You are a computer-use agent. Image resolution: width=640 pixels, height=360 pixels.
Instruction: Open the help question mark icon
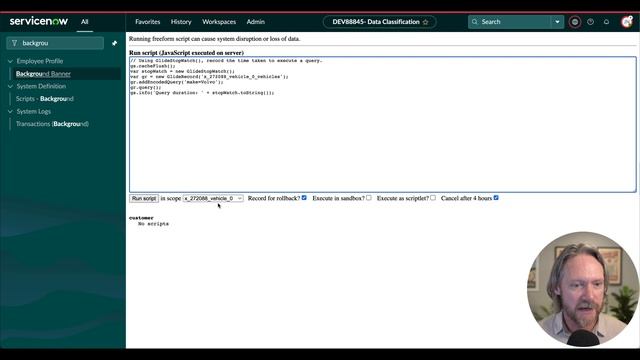coord(590,22)
